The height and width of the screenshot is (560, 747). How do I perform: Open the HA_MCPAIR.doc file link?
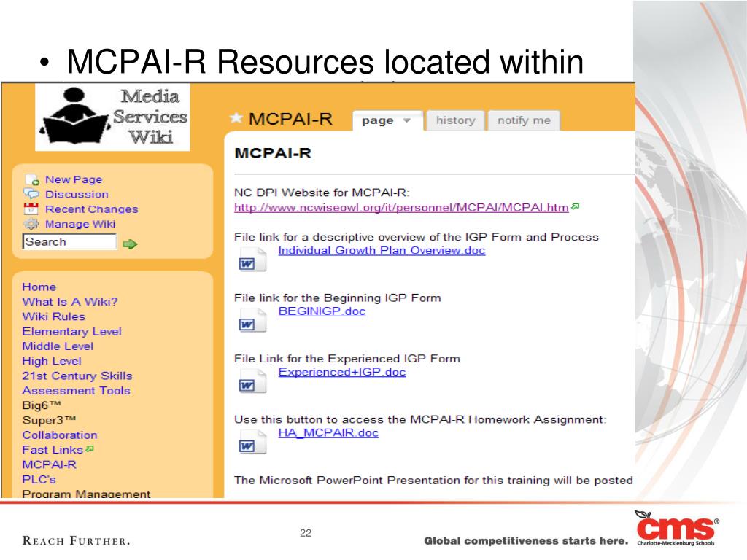(329, 433)
